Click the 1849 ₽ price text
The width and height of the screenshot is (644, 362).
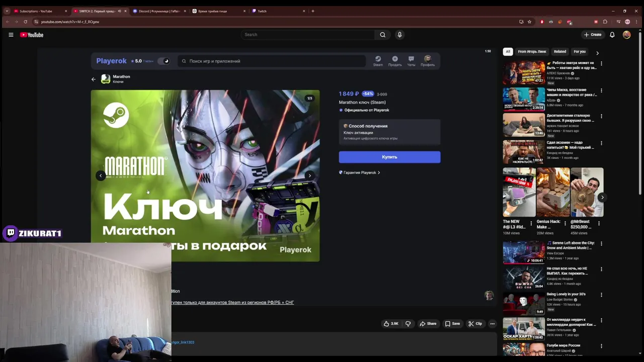(349, 94)
